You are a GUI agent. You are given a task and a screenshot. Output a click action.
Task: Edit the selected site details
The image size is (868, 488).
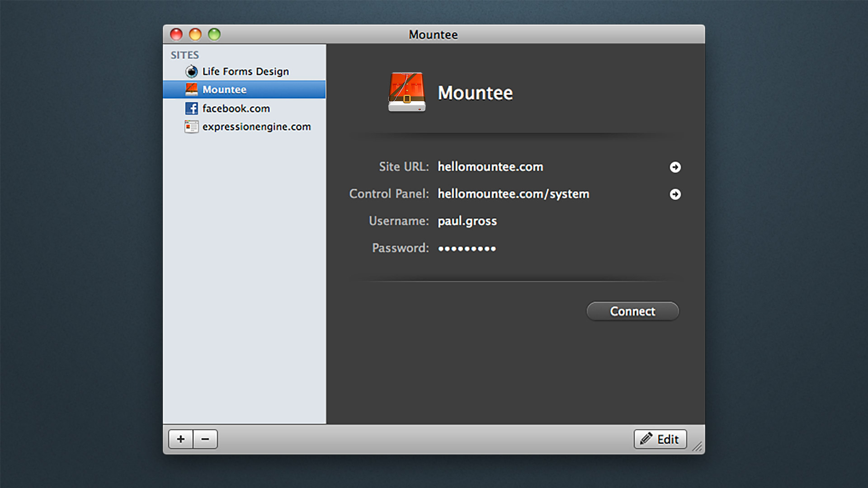coord(660,439)
